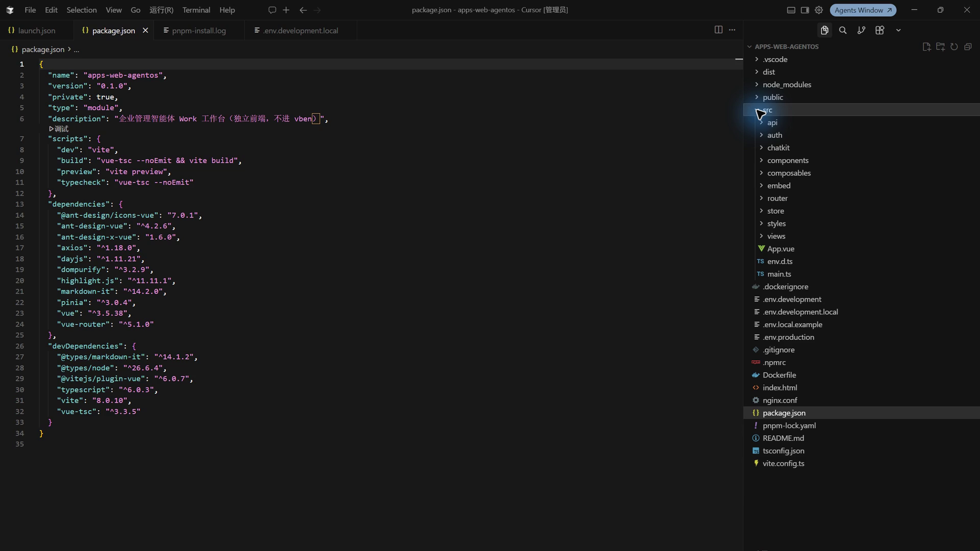Viewport: 980px width, 551px height.
Task: Click the New Folder icon in the explorer
Action: click(x=940, y=47)
